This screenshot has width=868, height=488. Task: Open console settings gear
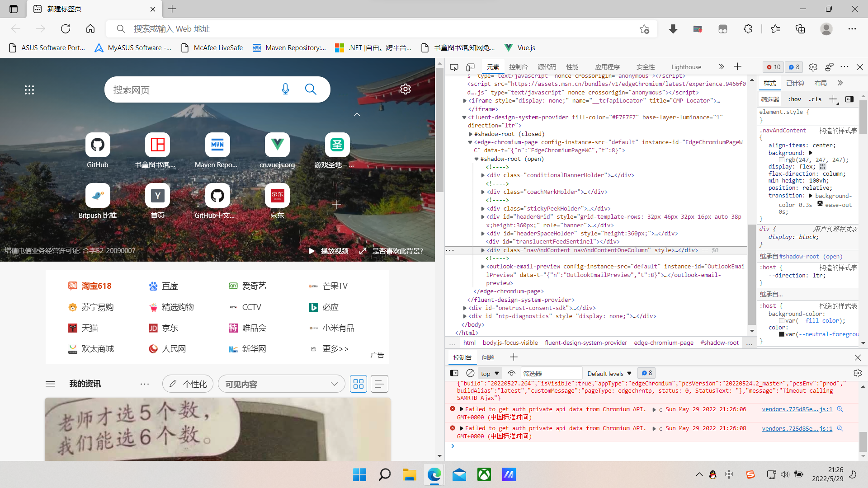858,373
